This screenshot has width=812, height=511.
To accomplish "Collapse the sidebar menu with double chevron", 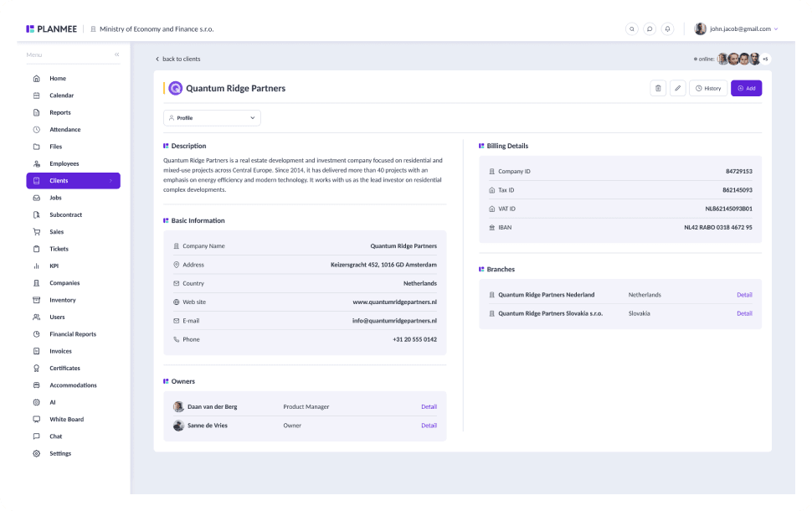I will (x=117, y=55).
